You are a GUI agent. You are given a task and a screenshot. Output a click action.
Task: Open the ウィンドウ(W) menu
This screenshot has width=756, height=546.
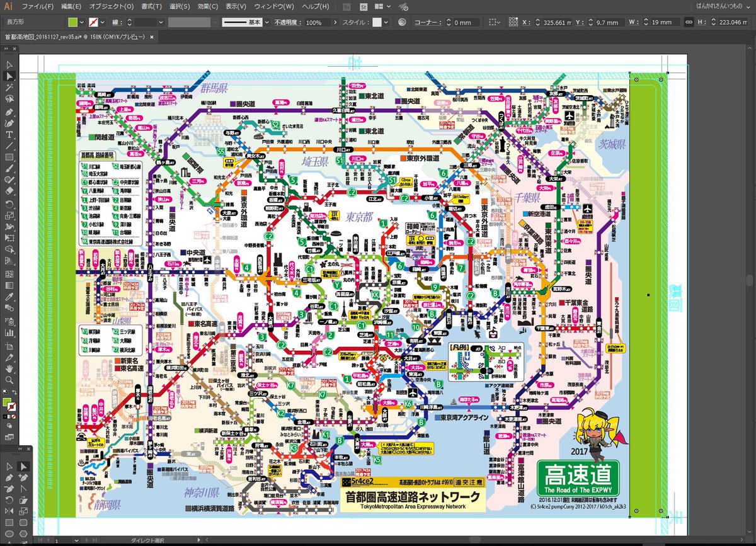tap(273, 6)
